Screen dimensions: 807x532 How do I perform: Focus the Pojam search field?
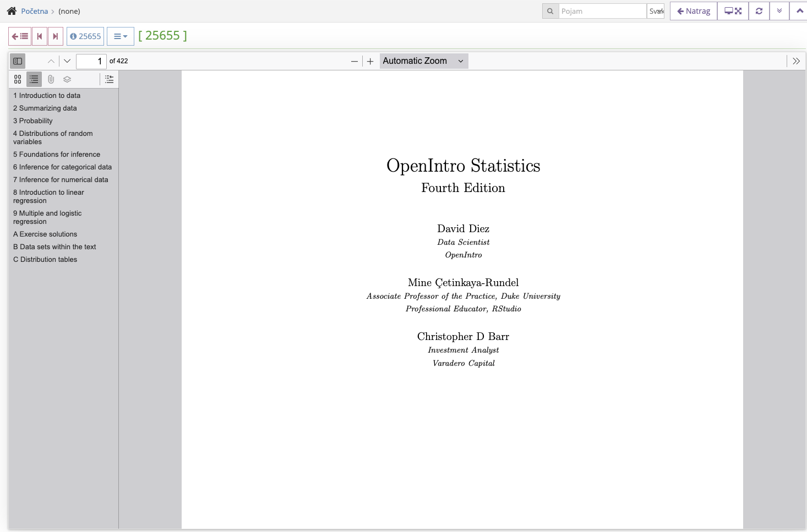tap(602, 11)
